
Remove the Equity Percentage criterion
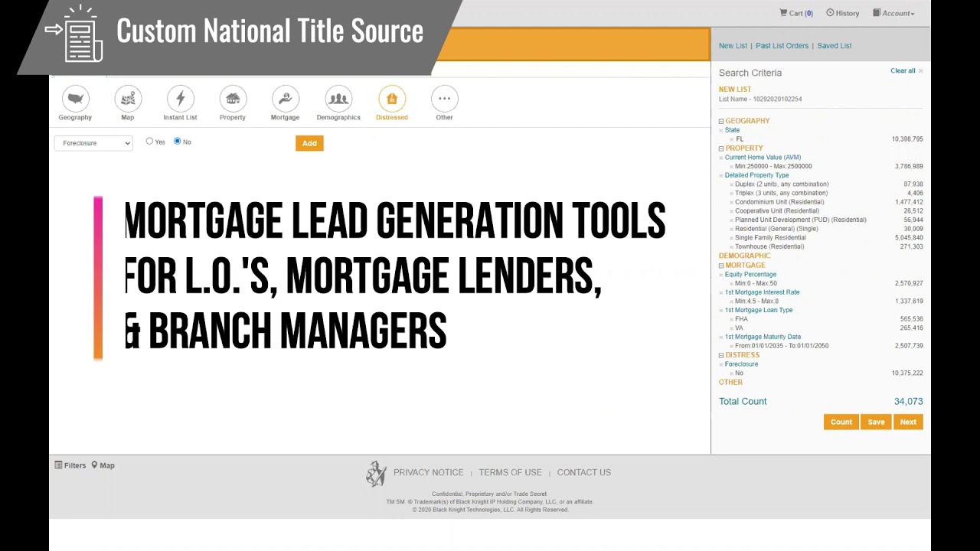pyautogui.click(x=721, y=275)
